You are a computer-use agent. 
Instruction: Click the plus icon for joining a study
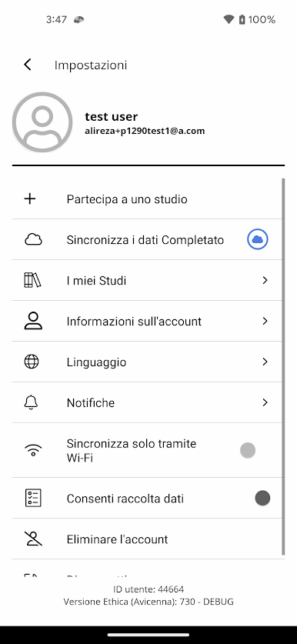(x=30, y=199)
